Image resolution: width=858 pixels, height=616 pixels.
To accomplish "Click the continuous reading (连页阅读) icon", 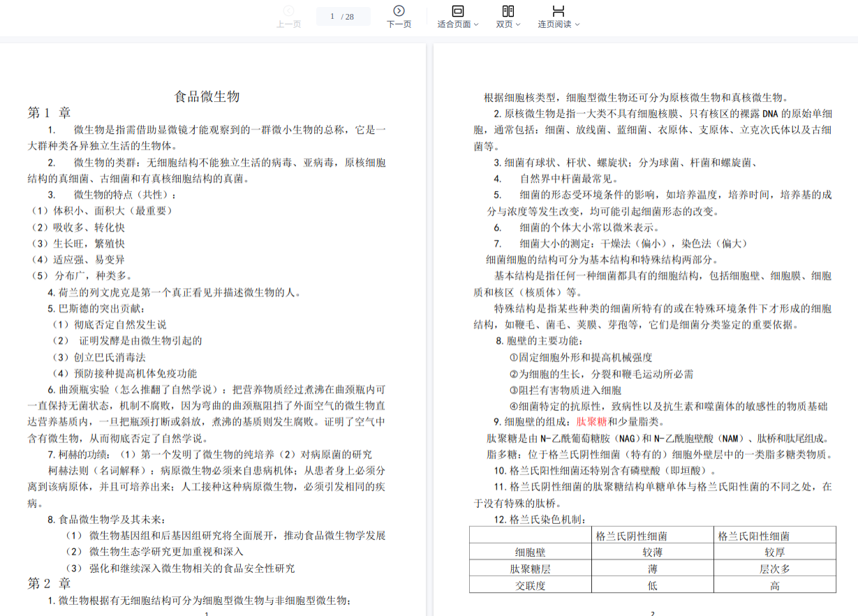I will coord(559,10).
